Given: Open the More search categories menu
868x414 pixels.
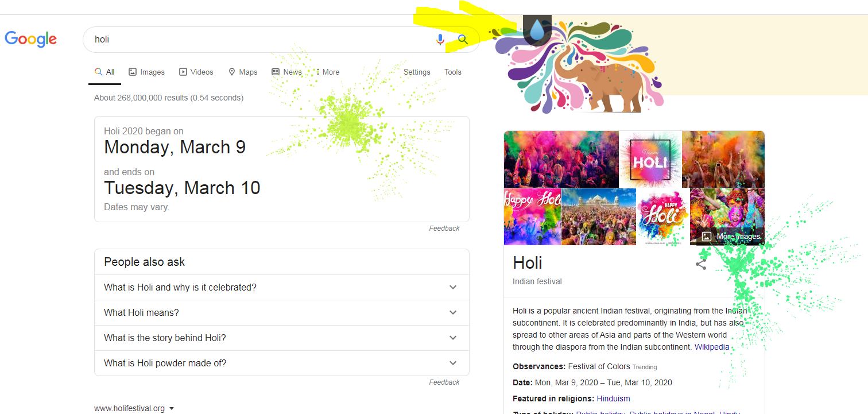Looking at the screenshot, I should [328, 72].
